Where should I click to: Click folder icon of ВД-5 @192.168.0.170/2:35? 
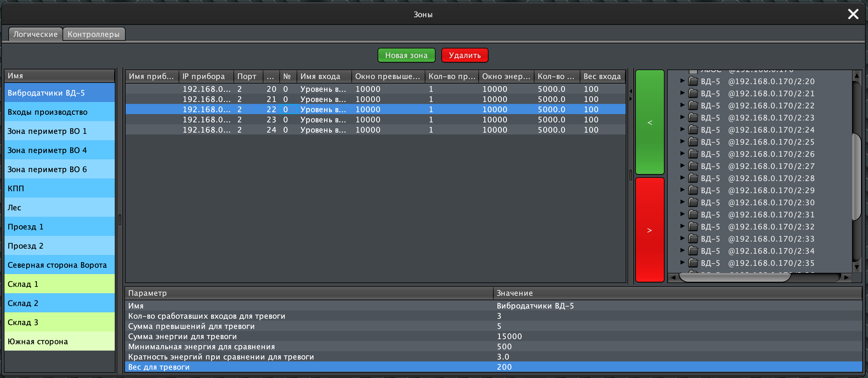tap(693, 263)
